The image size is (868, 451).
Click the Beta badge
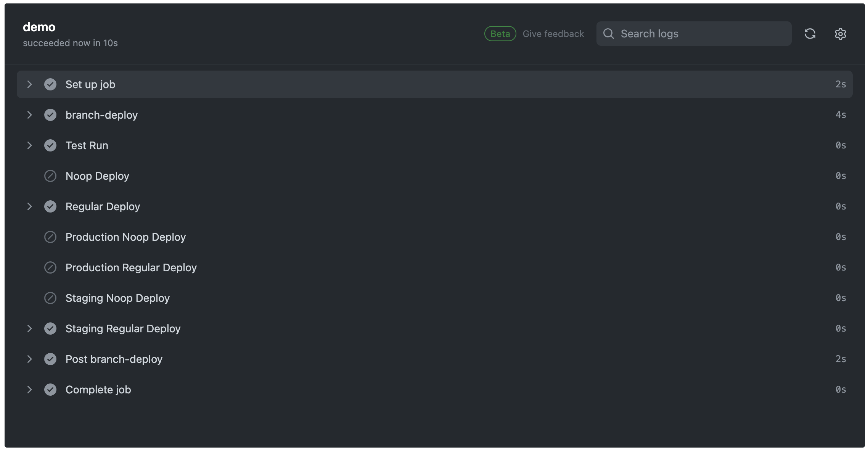(500, 34)
